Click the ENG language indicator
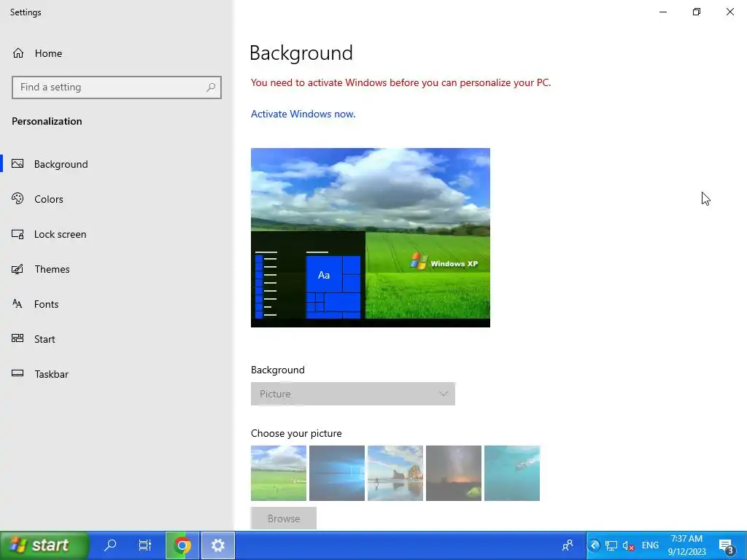The width and height of the screenshot is (747, 560). pyautogui.click(x=650, y=545)
